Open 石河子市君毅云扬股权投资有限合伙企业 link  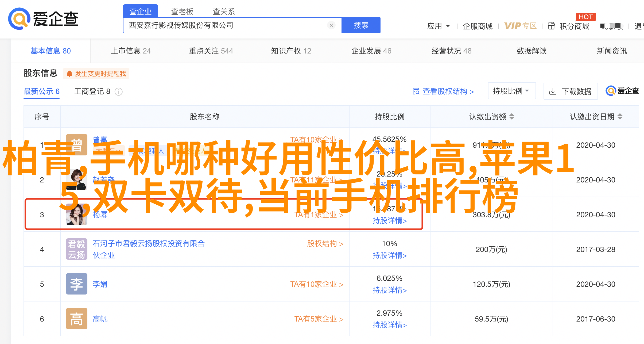(149, 249)
